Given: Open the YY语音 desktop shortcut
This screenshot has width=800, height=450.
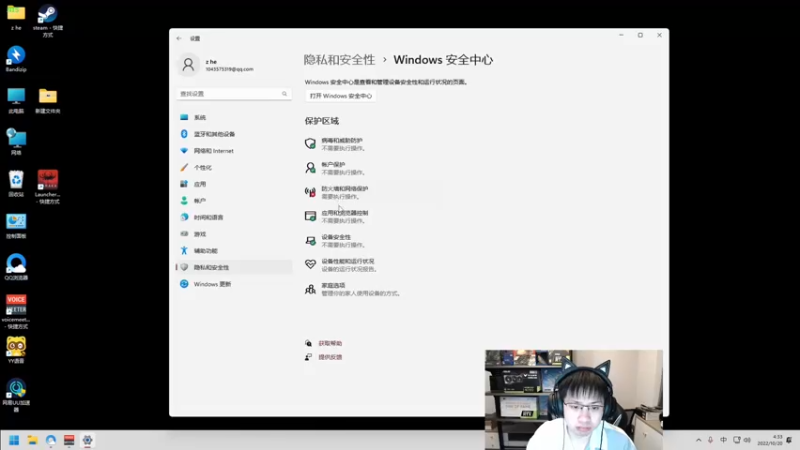Looking at the screenshot, I should pyautogui.click(x=16, y=350).
